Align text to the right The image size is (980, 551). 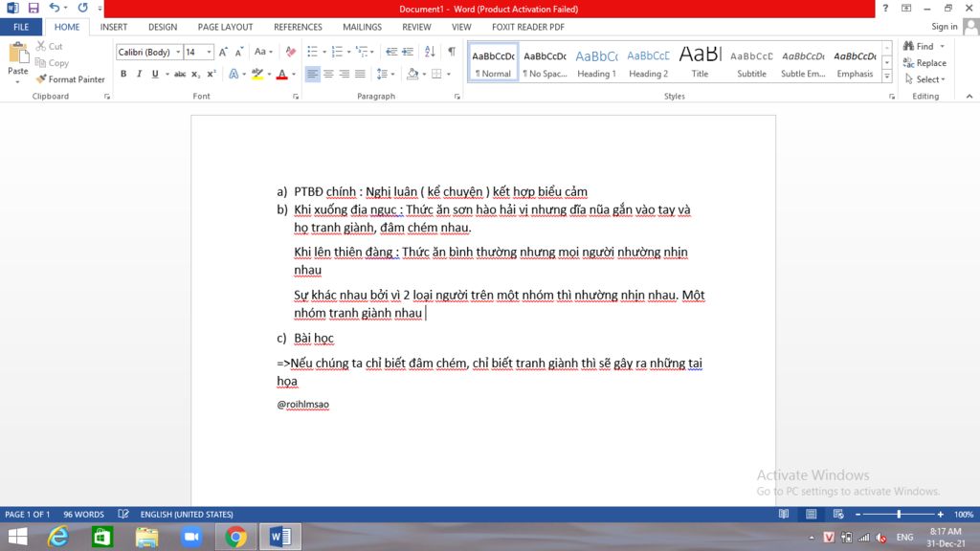(344, 74)
